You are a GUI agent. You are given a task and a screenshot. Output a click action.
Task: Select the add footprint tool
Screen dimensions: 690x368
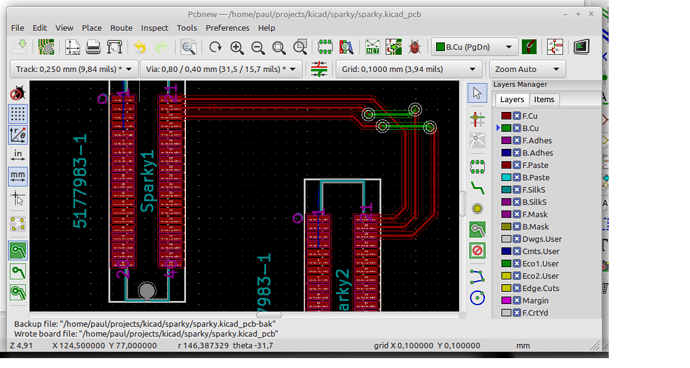477,166
